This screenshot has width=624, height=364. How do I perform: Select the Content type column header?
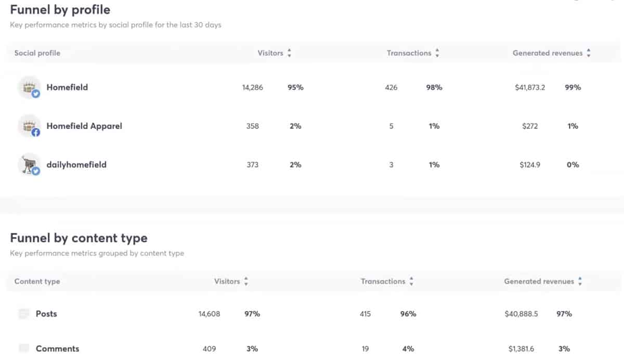tap(37, 281)
